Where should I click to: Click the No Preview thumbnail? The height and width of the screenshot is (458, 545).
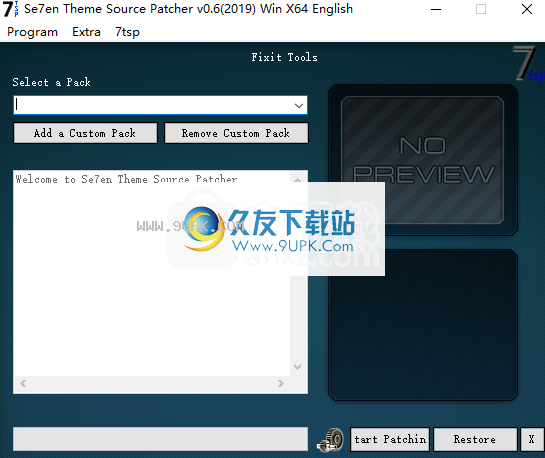[423, 159]
